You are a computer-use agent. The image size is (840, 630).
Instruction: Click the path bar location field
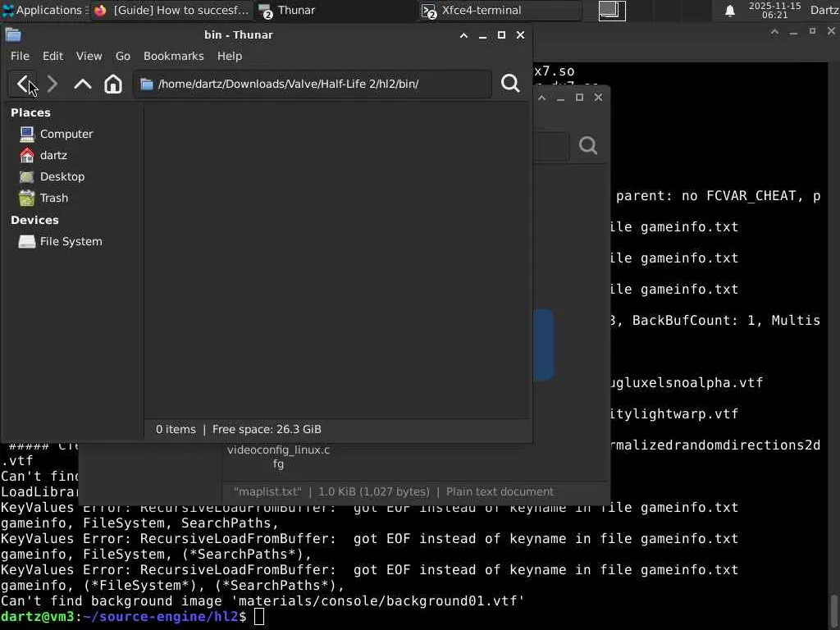coord(312,84)
